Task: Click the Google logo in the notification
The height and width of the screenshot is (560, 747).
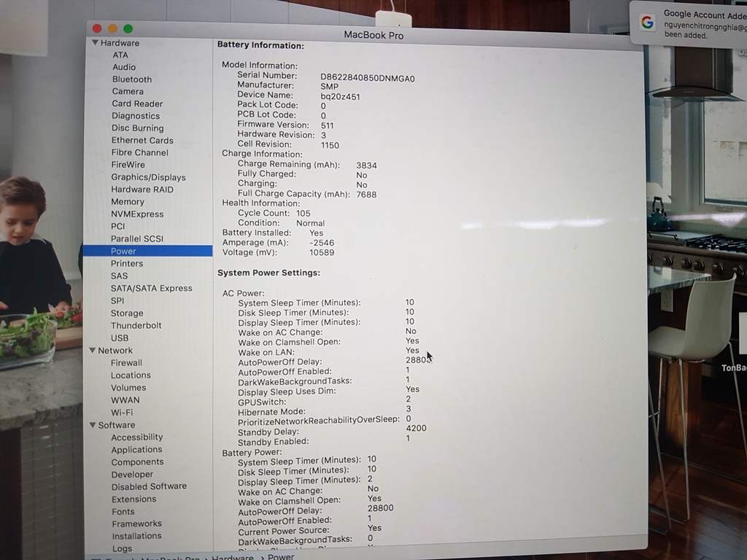Action: point(647,22)
